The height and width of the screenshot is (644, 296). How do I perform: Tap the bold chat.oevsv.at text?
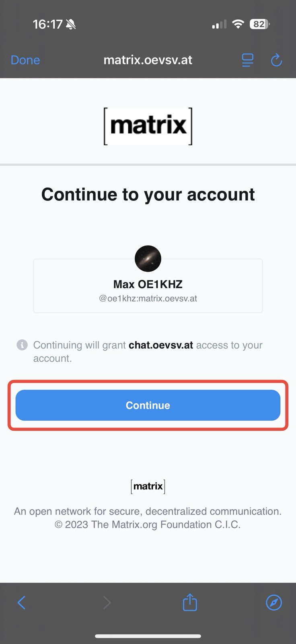161,345
